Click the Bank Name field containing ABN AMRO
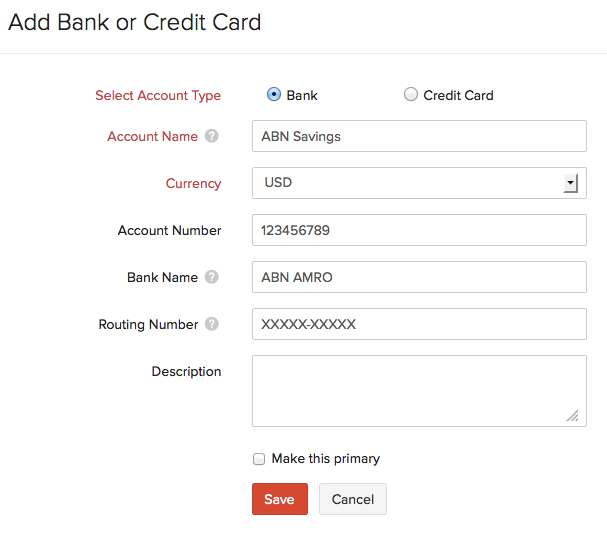This screenshot has height=534, width=607. (418, 277)
